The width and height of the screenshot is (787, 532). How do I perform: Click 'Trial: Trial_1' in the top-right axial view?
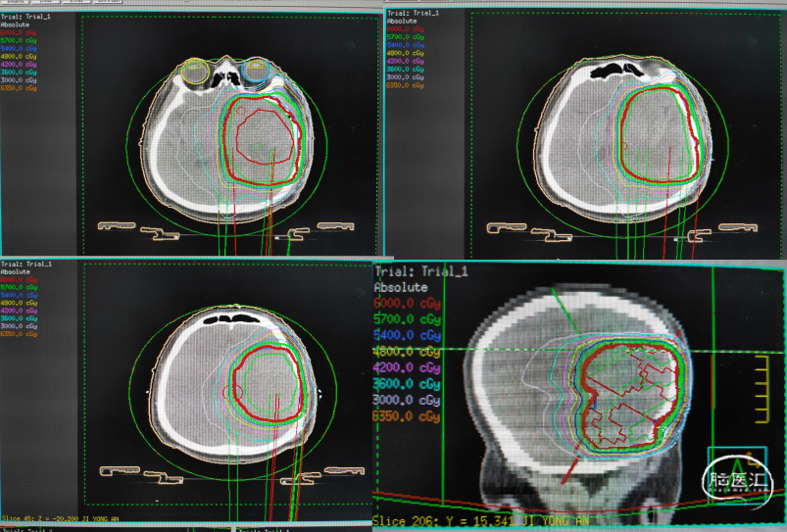coord(413,13)
